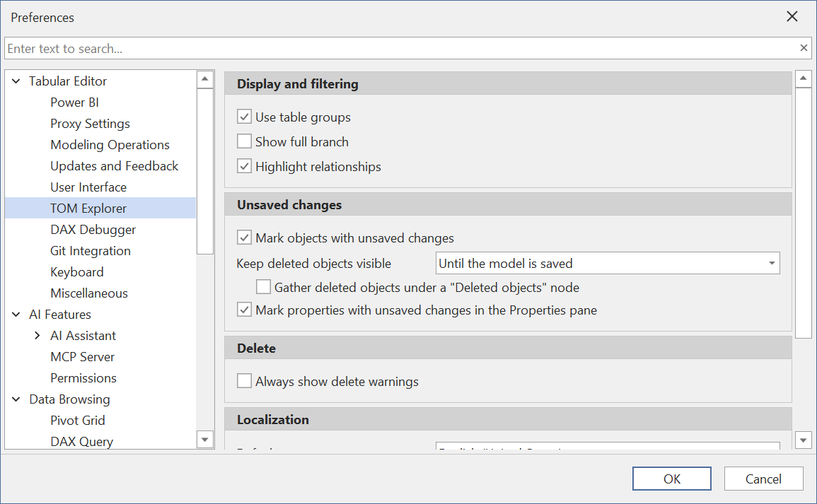817x504 pixels.
Task: Open Pivot Grid settings
Action: pos(78,421)
